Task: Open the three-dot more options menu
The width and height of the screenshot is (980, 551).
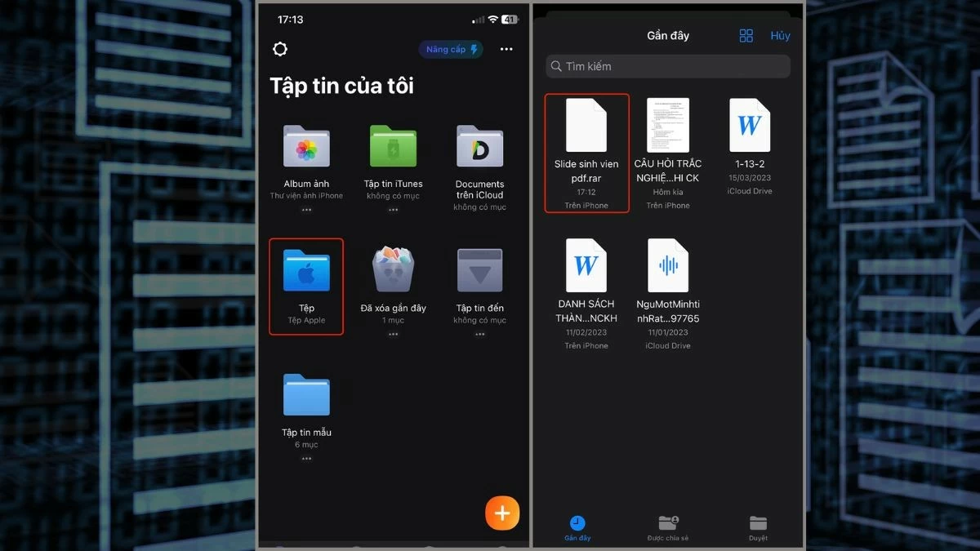Action: [x=506, y=49]
